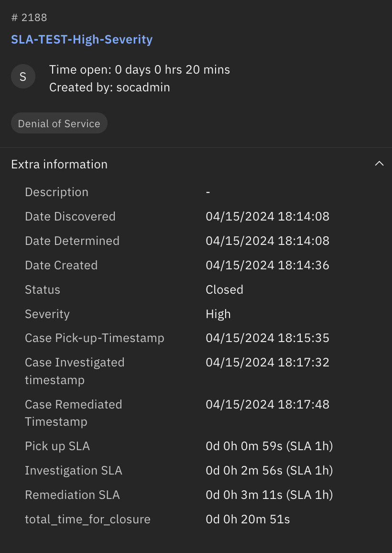Click the Description field dash value
Viewport: 392px width, 553px height.
click(207, 192)
